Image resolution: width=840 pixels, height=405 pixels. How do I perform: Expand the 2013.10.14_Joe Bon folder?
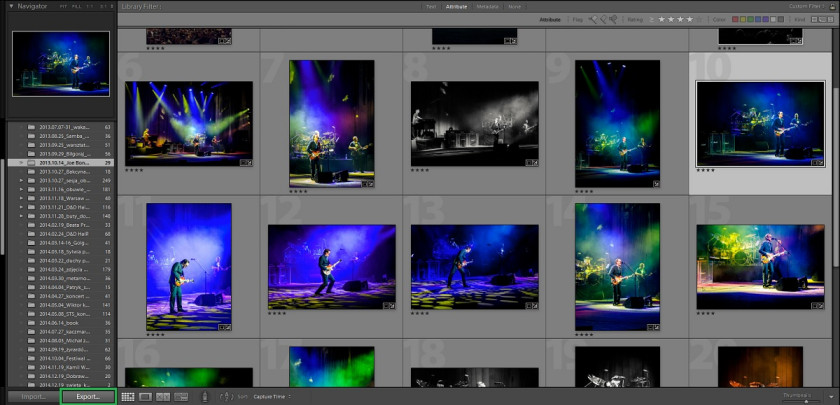pyautogui.click(x=21, y=162)
